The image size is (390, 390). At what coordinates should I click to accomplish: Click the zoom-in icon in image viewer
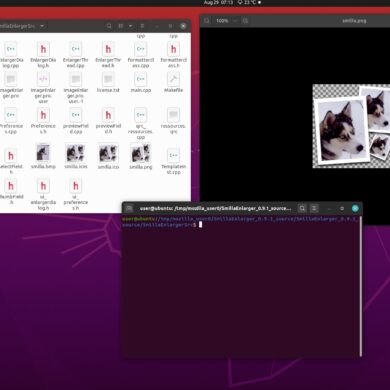pyautogui.click(x=245, y=21)
